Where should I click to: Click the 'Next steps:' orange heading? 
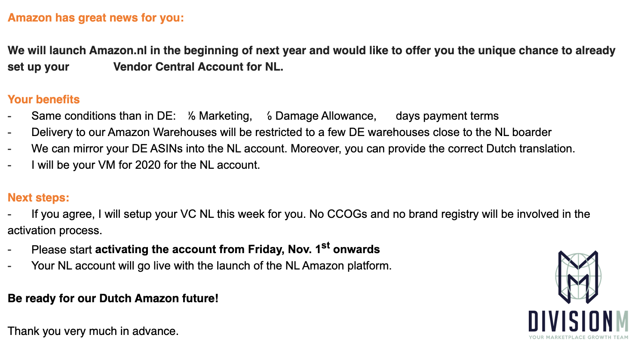pos(39,198)
